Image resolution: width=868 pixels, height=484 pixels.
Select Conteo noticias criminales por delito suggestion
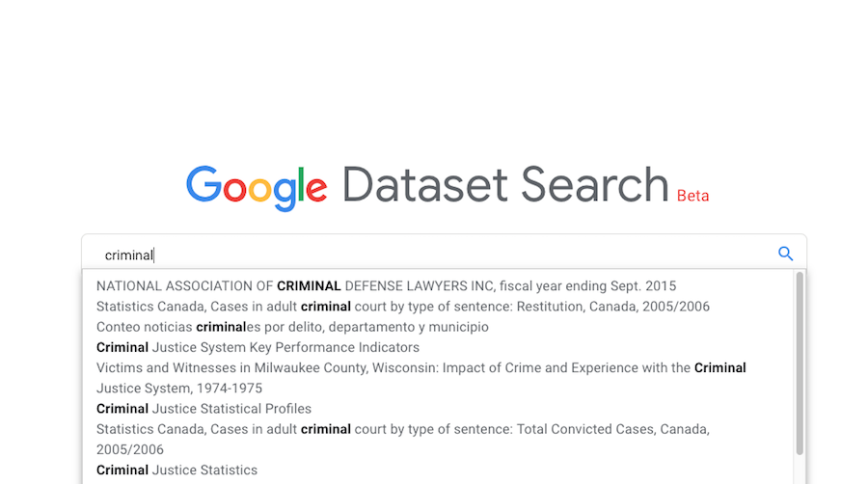(x=292, y=327)
